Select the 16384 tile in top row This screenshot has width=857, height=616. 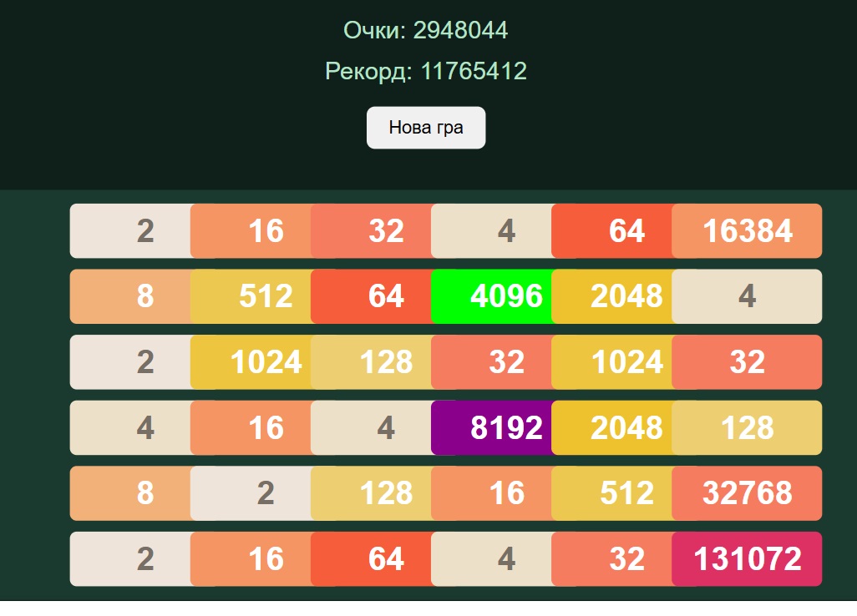747,230
